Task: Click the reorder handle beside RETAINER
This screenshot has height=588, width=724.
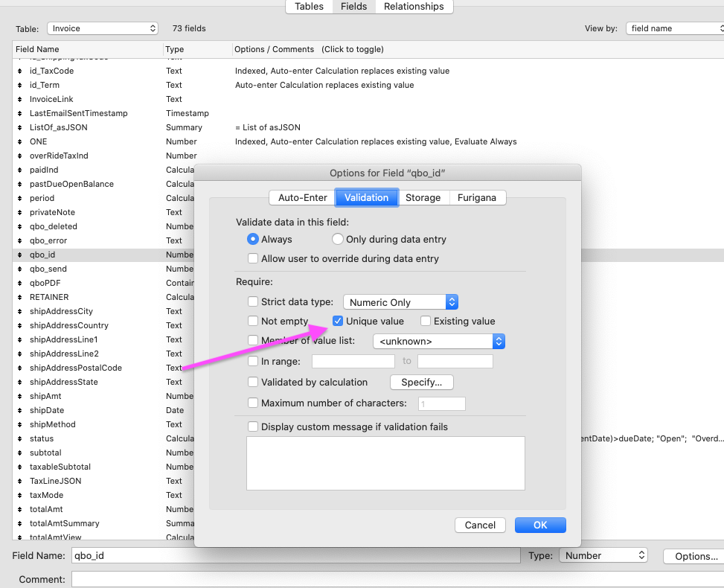Action: tap(20, 298)
